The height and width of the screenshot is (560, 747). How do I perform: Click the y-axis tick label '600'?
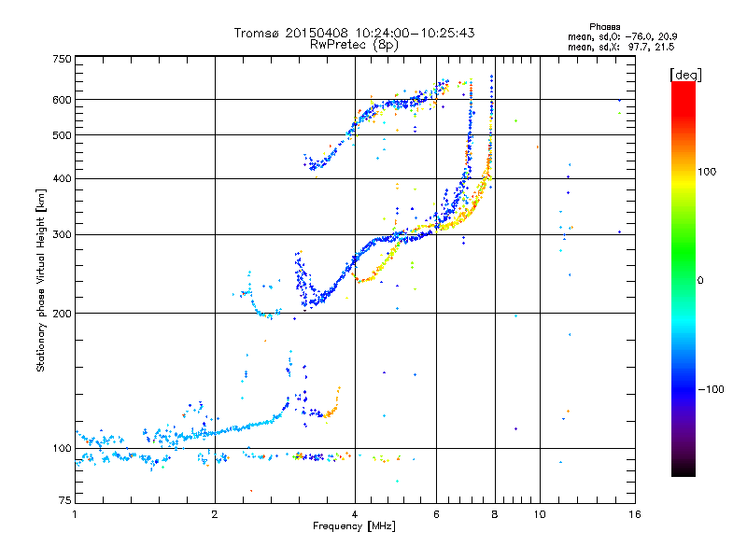62,100
